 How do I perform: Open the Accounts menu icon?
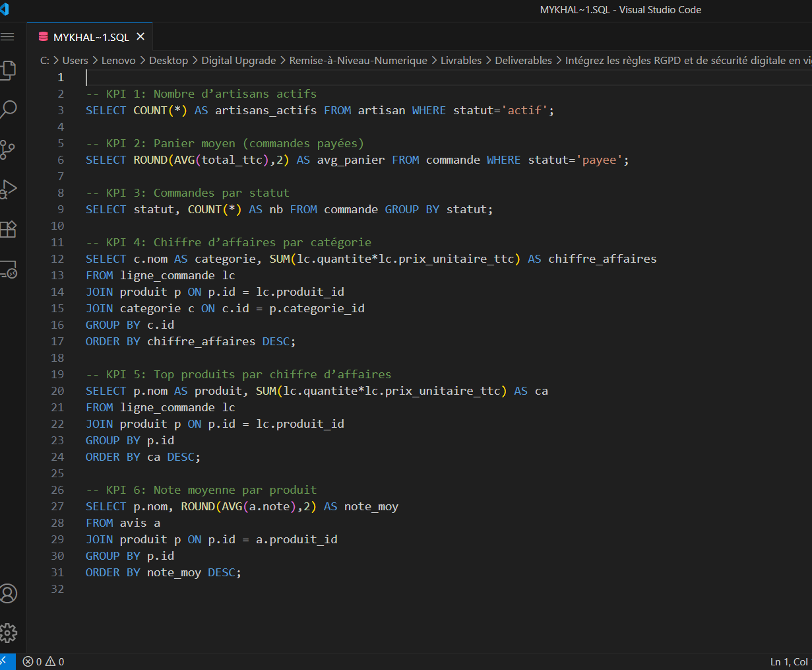click(x=8, y=593)
